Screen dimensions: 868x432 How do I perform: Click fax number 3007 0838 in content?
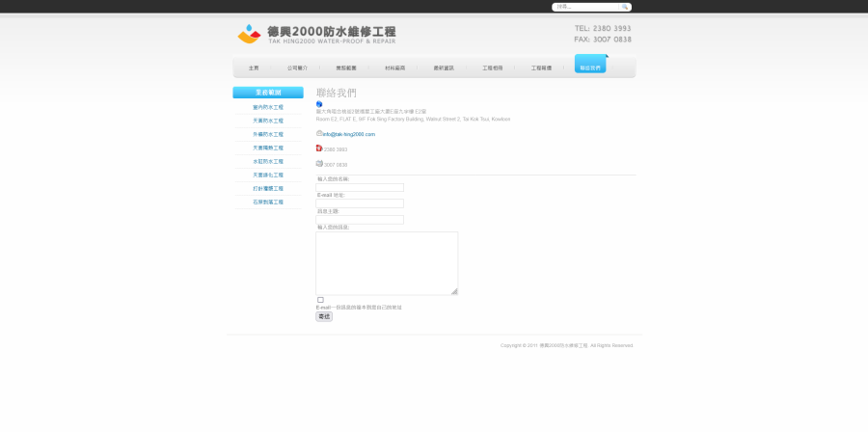pyautogui.click(x=336, y=165)
